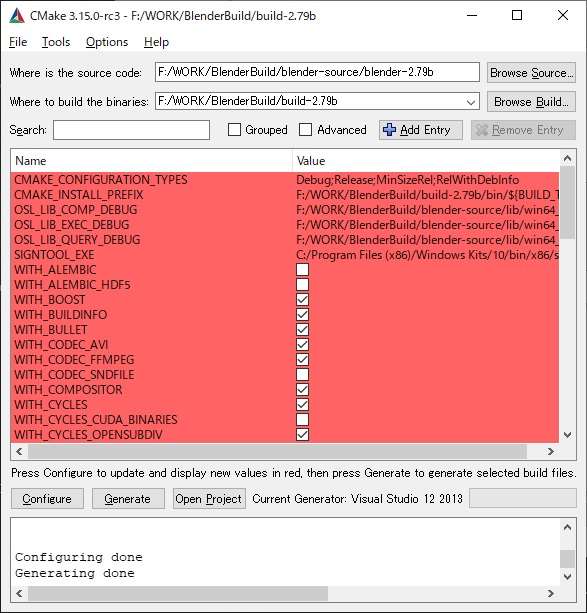Click output log scroll left arrow
Viewport: 587px width, 613px height.
tap(19, 593)
